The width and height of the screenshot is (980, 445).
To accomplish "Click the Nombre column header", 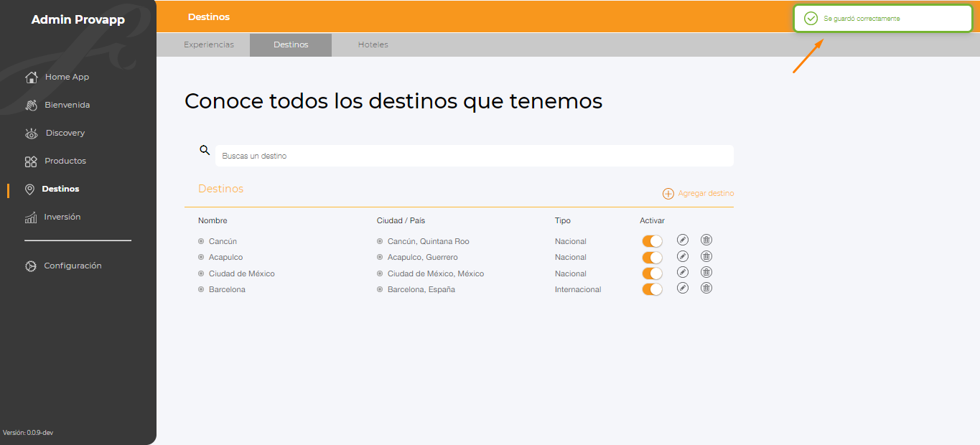I will 213,221.
